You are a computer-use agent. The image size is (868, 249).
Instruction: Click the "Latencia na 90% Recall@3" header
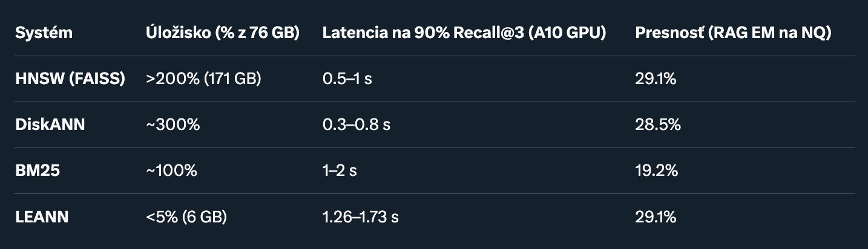[x=464, y=33]
